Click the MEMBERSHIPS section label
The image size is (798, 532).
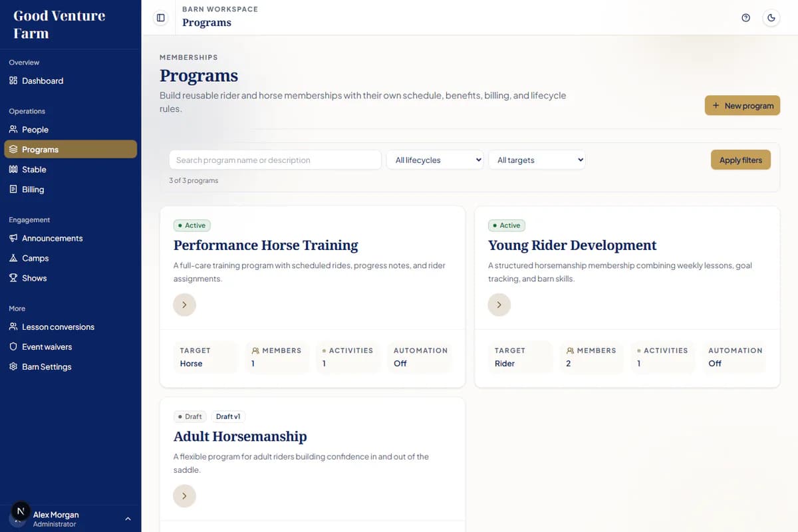coord(189,57)
